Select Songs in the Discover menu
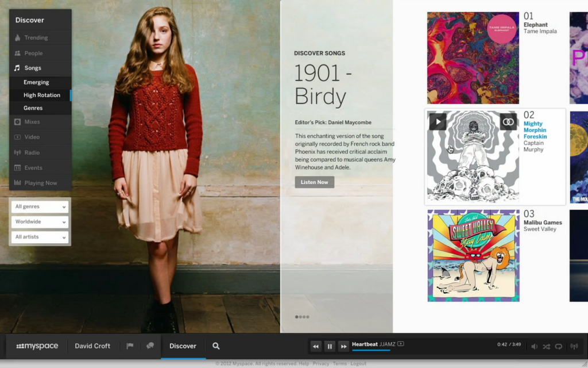Image resolution: width=588 pixels, height=368 pixels. click(x=41, y=68)
